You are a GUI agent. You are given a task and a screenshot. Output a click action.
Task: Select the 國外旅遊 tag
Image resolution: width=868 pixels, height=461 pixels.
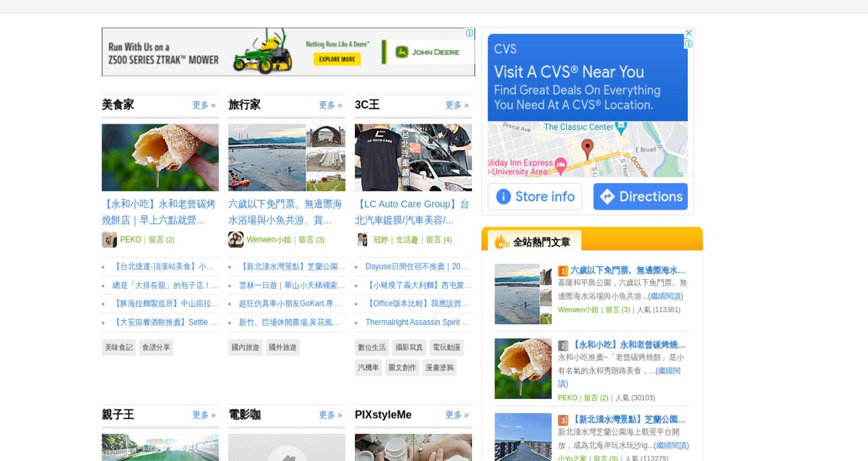tap(283, 347)
